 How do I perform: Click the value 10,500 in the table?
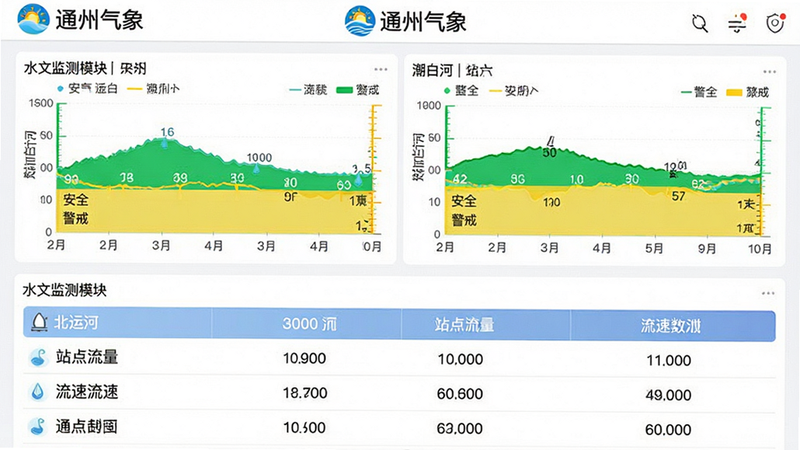click(x=305, y=428)
